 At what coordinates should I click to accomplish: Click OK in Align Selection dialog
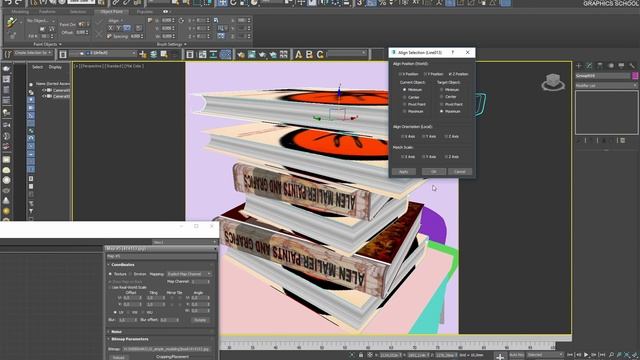click(433, 172)
